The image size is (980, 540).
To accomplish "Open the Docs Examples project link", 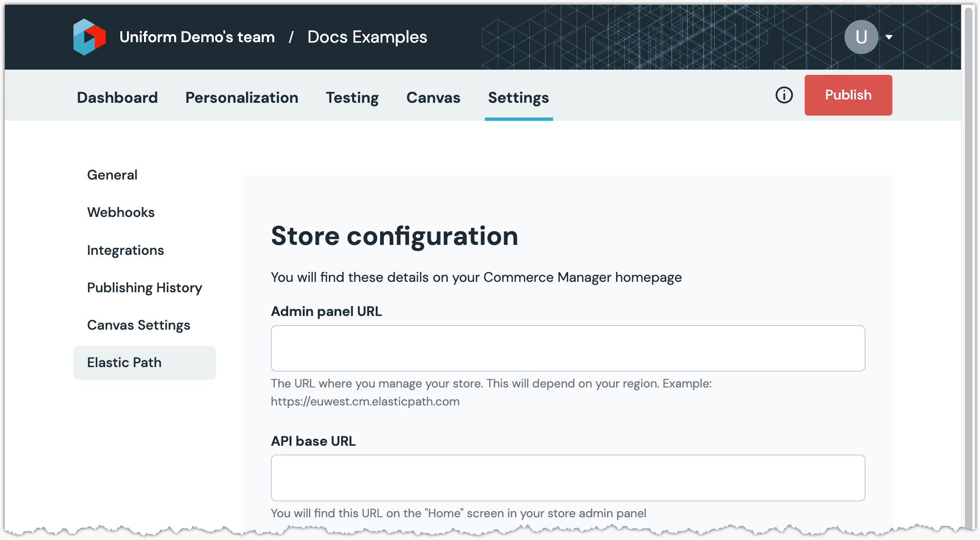I will [x=367, y=37].
